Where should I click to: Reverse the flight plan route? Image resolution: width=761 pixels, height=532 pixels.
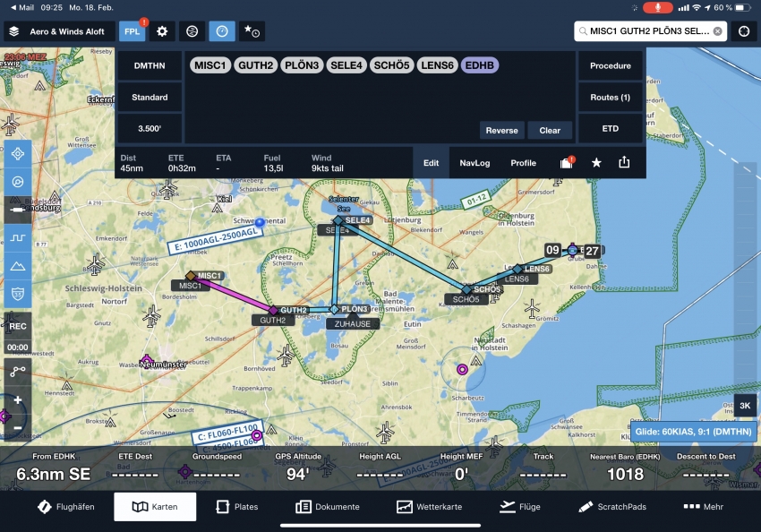502,130
